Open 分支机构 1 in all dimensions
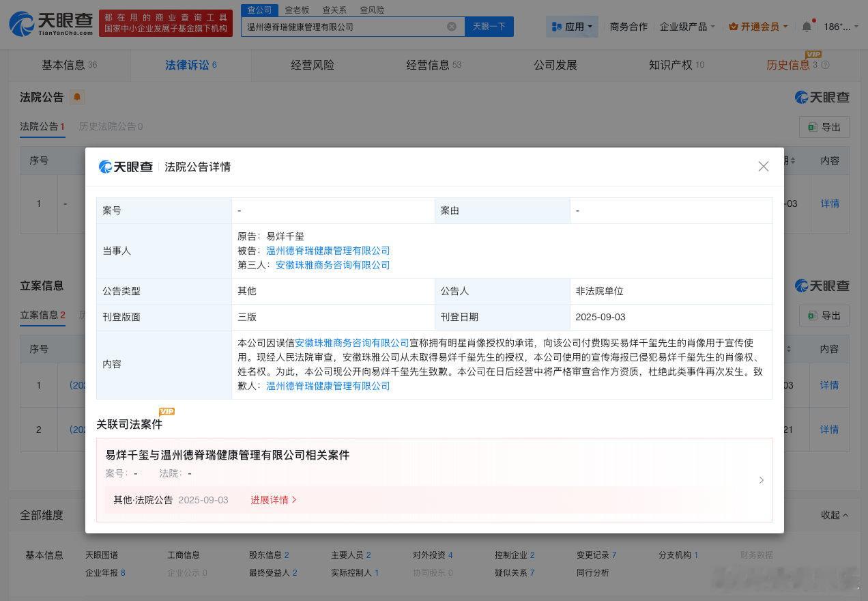The height and width of the screenshot is (601, 868). [678, 555]
